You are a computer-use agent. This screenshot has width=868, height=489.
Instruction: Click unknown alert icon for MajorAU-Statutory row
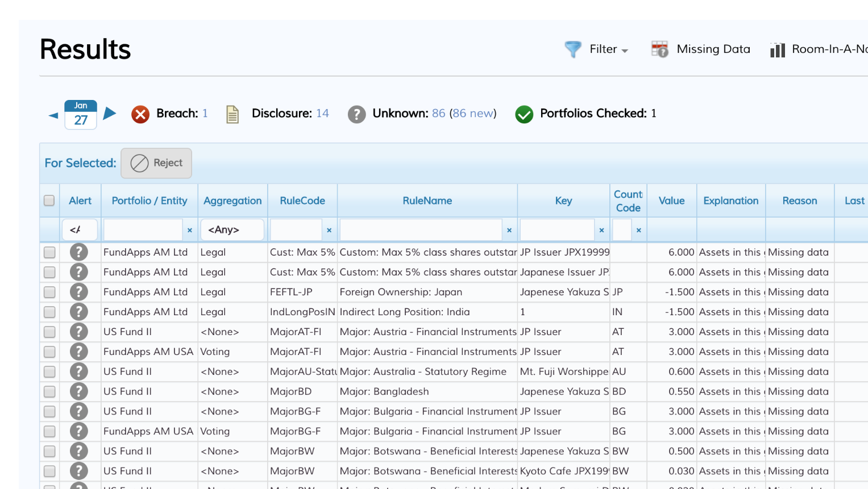[x=79, y=371]
